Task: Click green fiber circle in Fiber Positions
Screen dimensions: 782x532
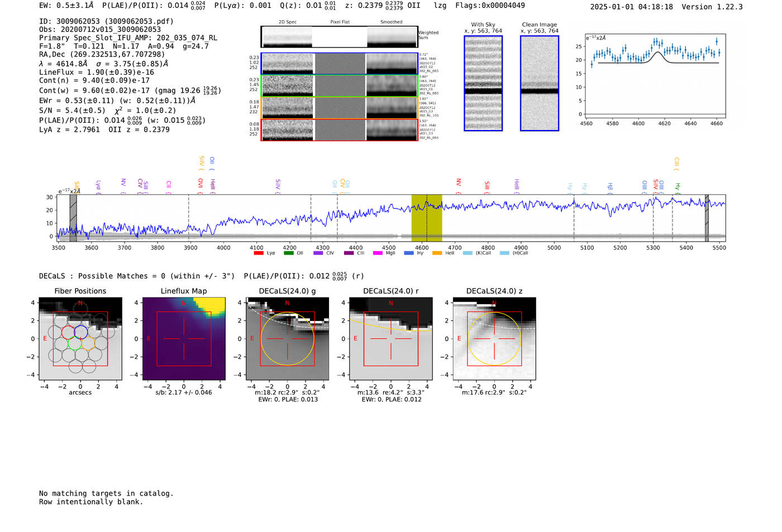Action: click(74, 343)
